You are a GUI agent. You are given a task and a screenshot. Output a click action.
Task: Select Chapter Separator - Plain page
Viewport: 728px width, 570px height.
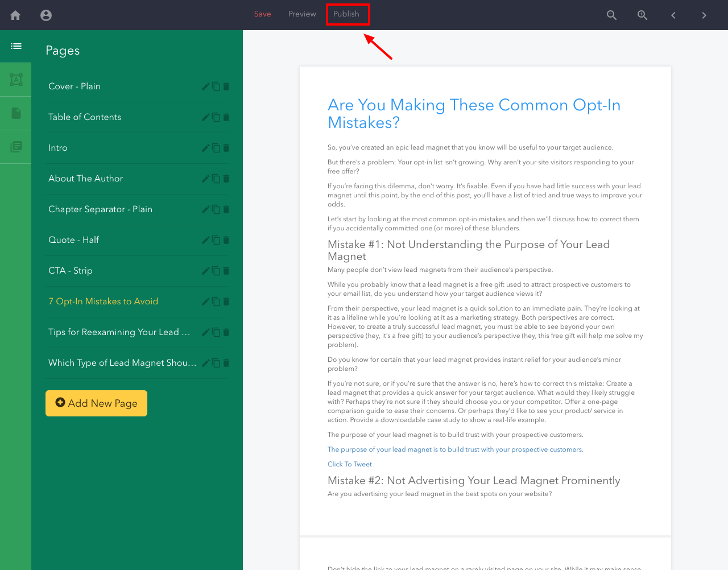coord(100,209)
